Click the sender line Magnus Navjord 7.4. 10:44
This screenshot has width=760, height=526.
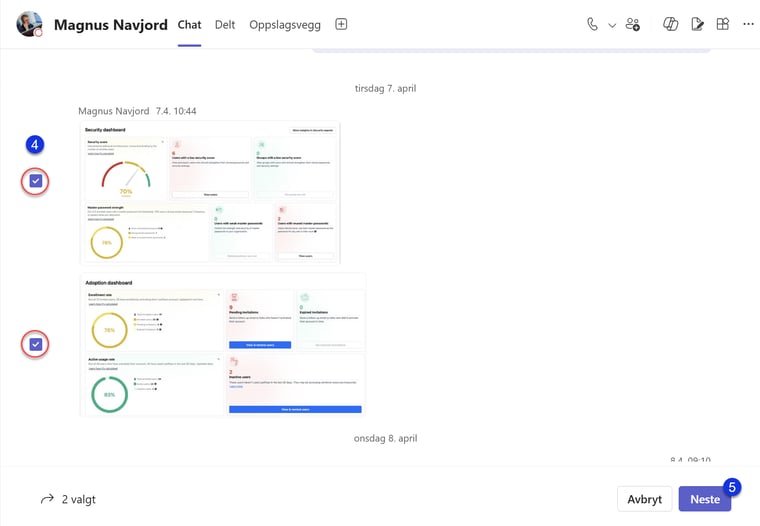tap(137, 111)
